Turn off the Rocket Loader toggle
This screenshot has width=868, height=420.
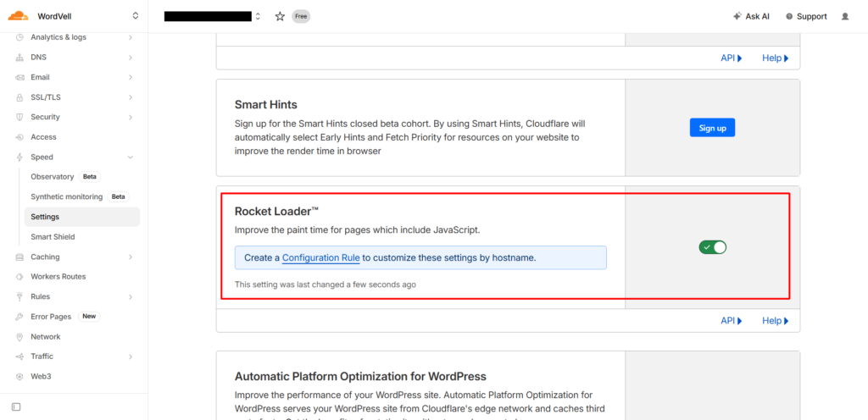tap(712, 247)
